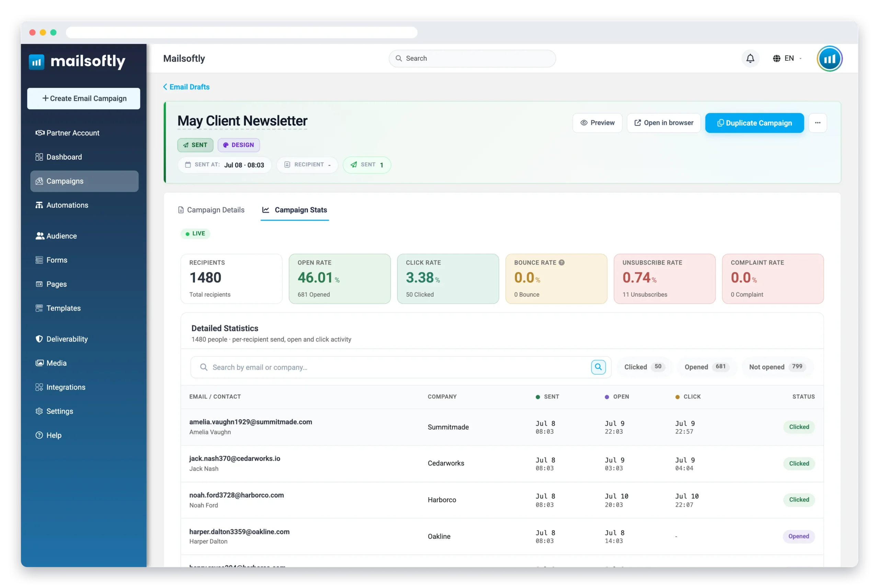Screen dimensions: 879x588
Task: Toggle the Not opened 799 filter
Action: [777, 367]
